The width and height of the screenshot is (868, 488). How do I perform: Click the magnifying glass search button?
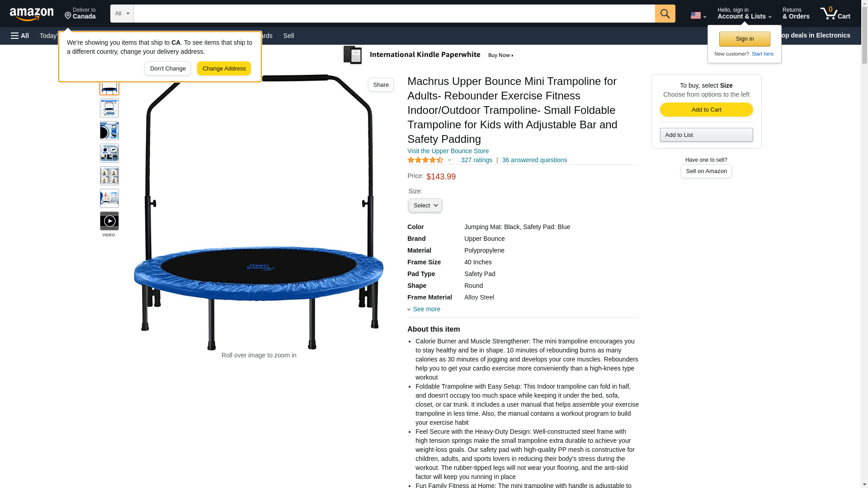click(x=665, y=14)
